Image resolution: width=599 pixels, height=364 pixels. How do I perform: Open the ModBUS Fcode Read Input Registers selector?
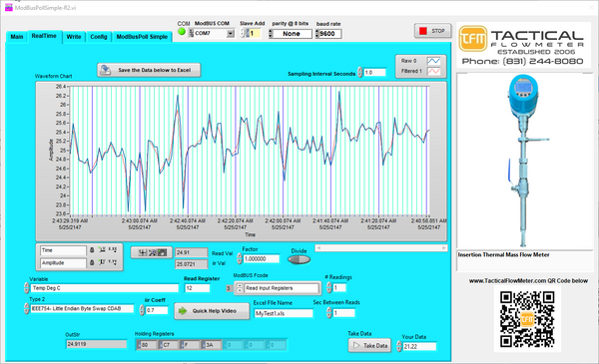pos(278,288)
